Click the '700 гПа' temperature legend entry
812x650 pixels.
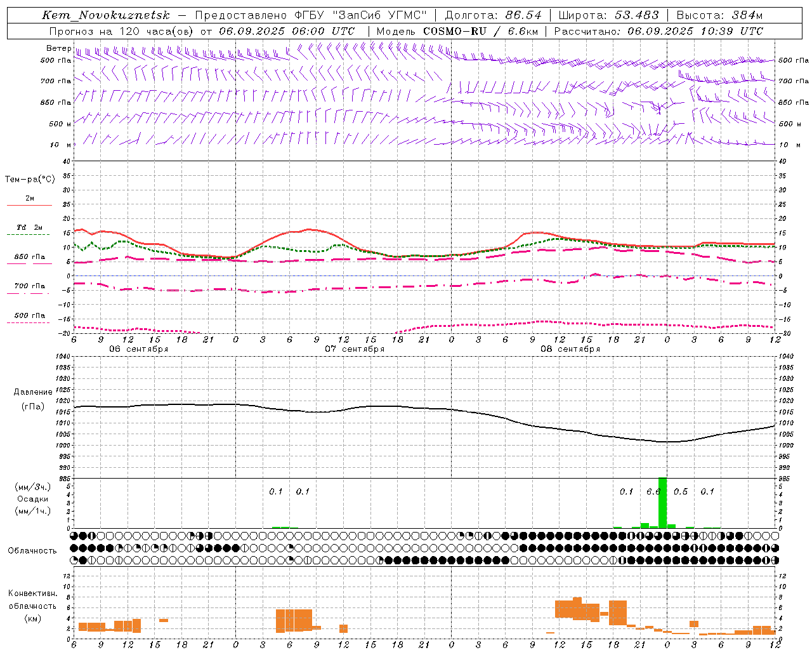coord(30,286)
